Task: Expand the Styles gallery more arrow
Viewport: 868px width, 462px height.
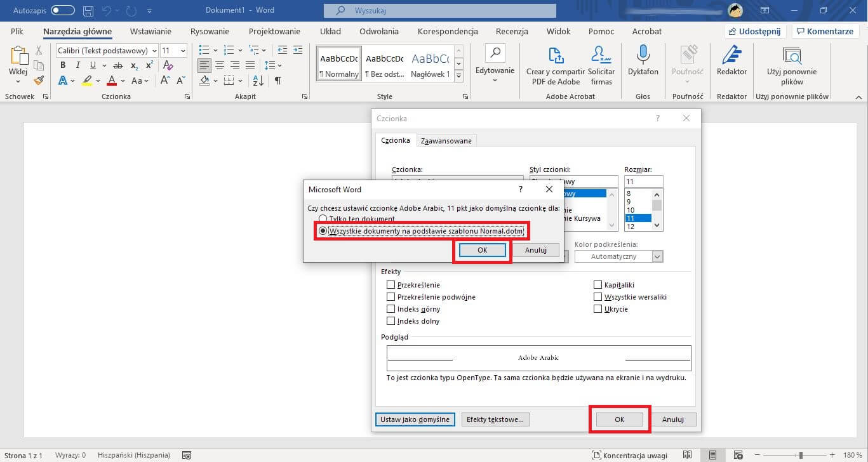Action: [x=459, y=76]
